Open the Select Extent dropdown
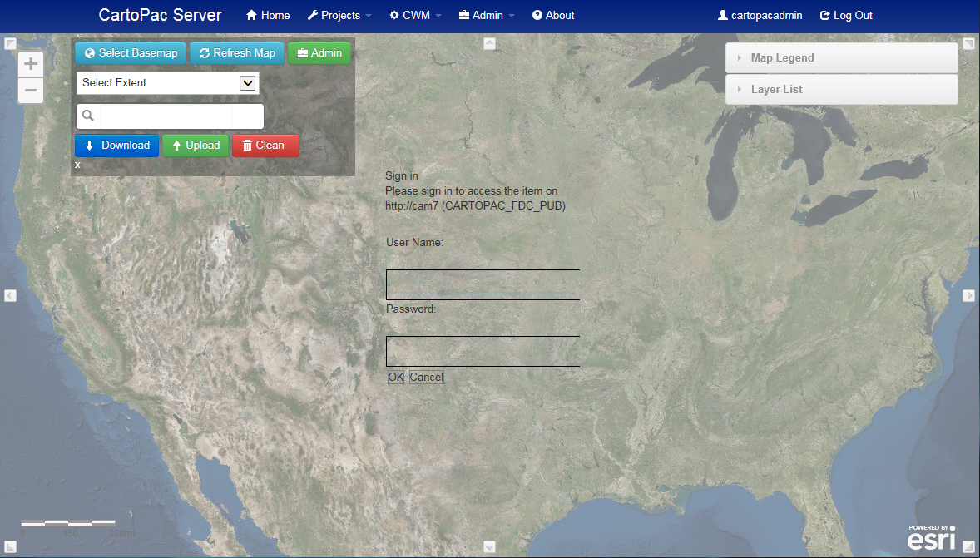This screenshot has height=558, width=980. click(167, 83)
